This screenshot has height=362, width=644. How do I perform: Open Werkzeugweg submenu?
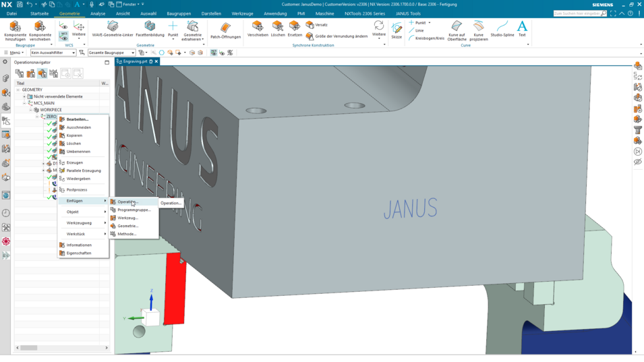click(83, 223)
